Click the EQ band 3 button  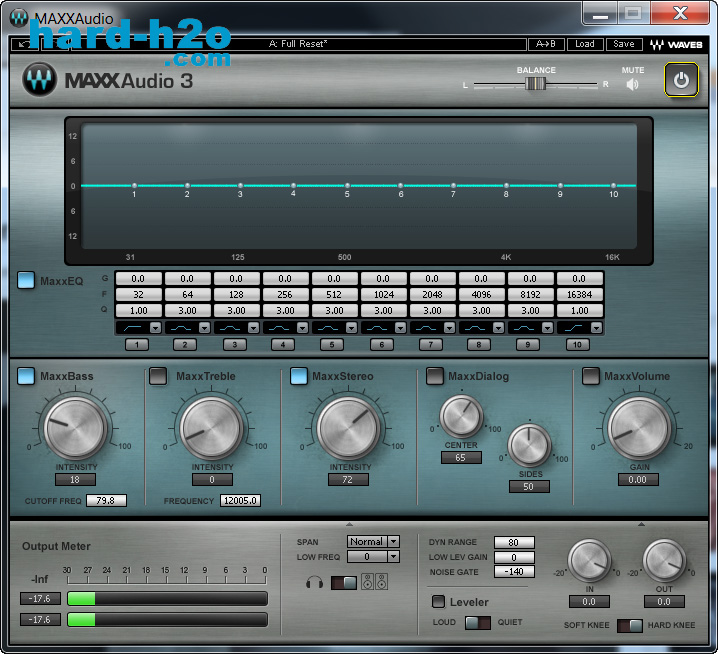click(x=234, y=344)
